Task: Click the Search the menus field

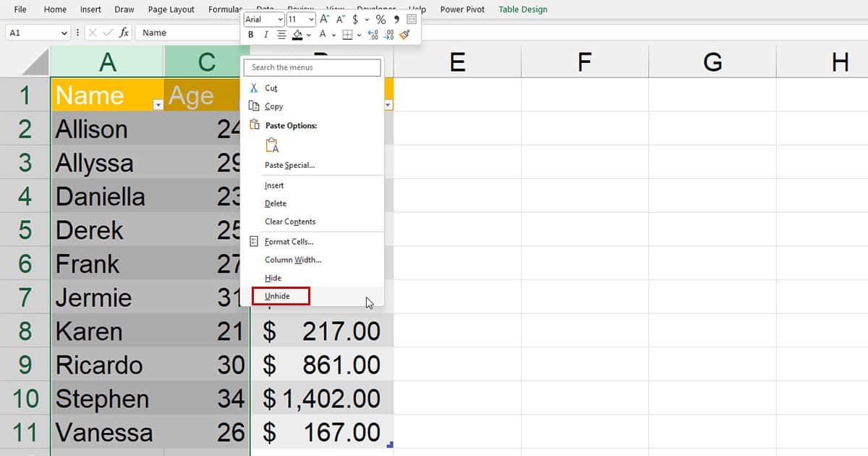Action: pos(312,67)
